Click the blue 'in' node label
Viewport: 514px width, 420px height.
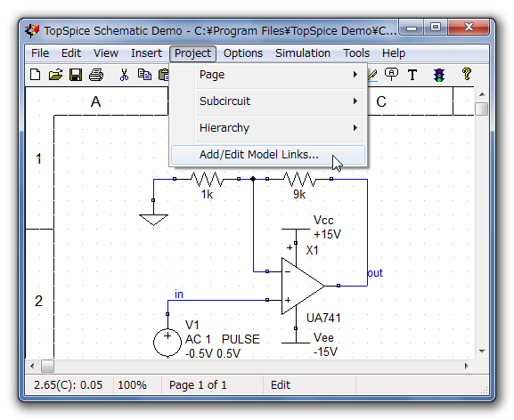(x=179, y=295)
